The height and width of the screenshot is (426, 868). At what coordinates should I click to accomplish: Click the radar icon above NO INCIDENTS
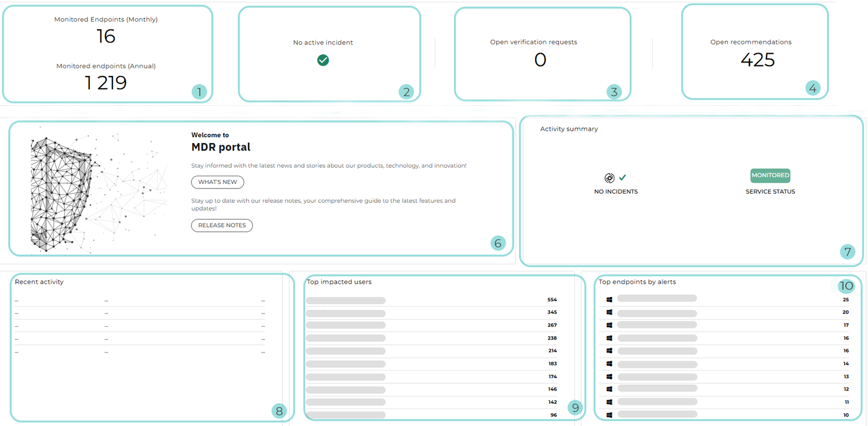[609, 178]
